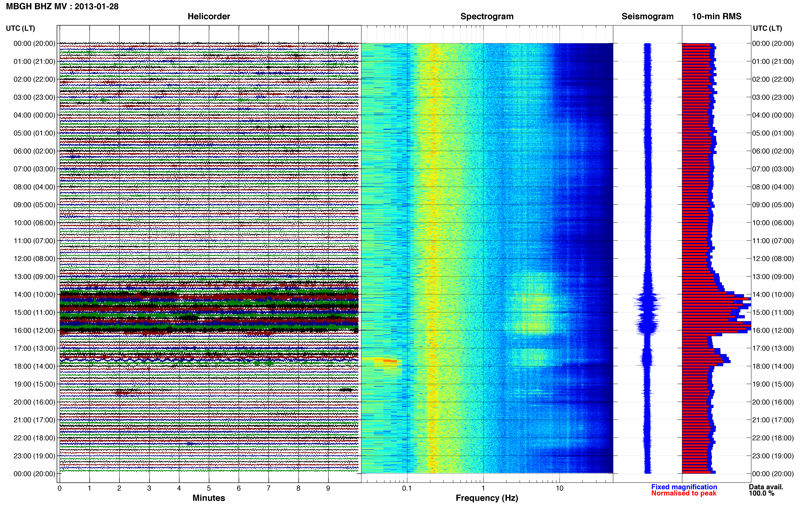
Task: Click the '07:00 (03:00)' label on left axis
Action: [x=34, y=169]
